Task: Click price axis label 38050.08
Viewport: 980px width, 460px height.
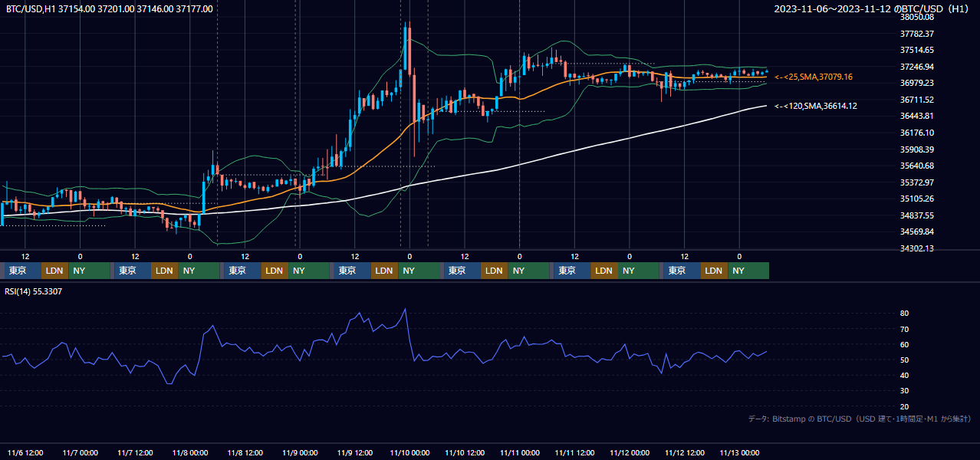Action: 916,17
